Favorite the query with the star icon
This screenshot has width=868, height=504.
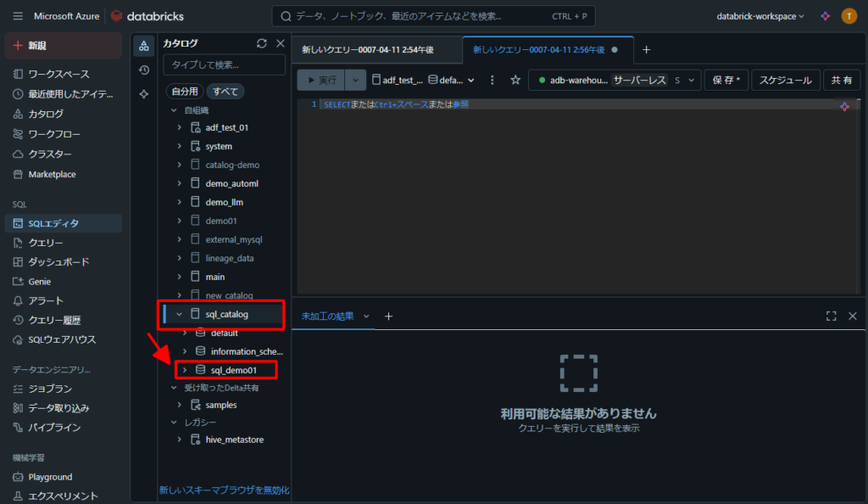[515, 81]
